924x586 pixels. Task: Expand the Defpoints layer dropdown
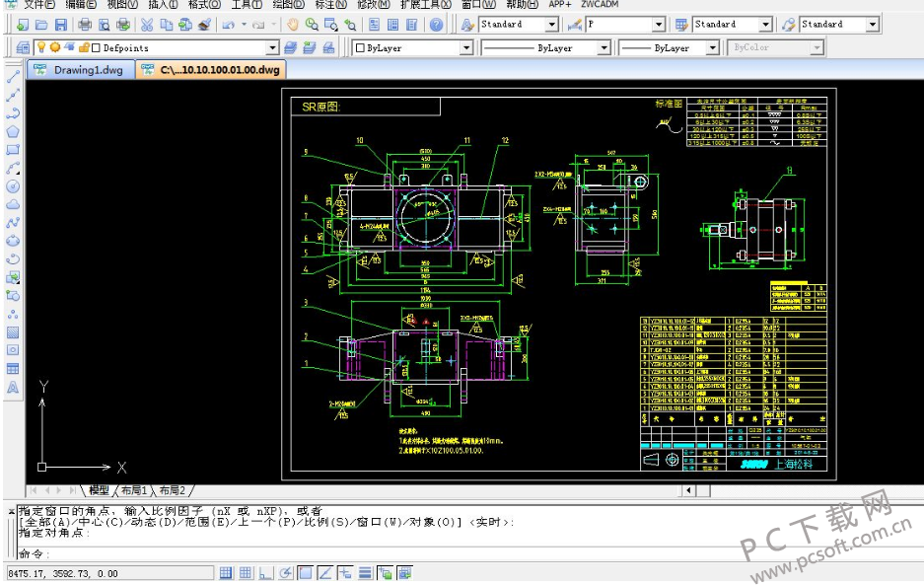pyautogui.click(x=272, y=47)
